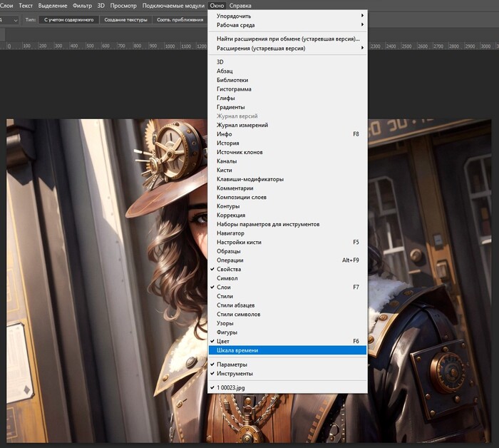The height and width of the screenshot is (448, 499).
Task: Show the История panel
Action: point(228,143)
